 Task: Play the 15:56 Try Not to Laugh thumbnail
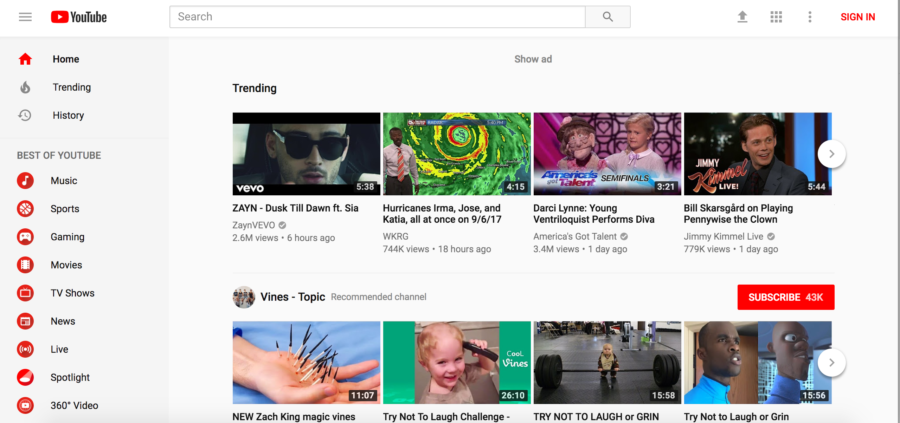click(758, 363)
